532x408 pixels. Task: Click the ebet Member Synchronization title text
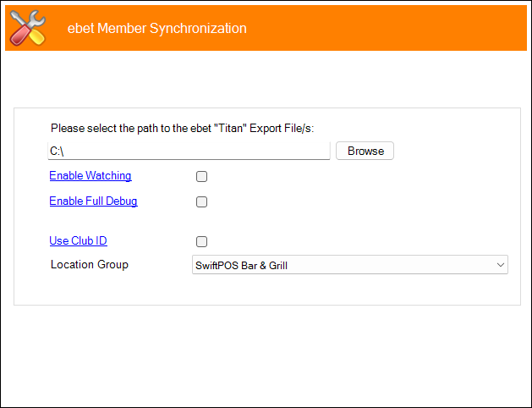pyautogui.click(x=156, y=28)
